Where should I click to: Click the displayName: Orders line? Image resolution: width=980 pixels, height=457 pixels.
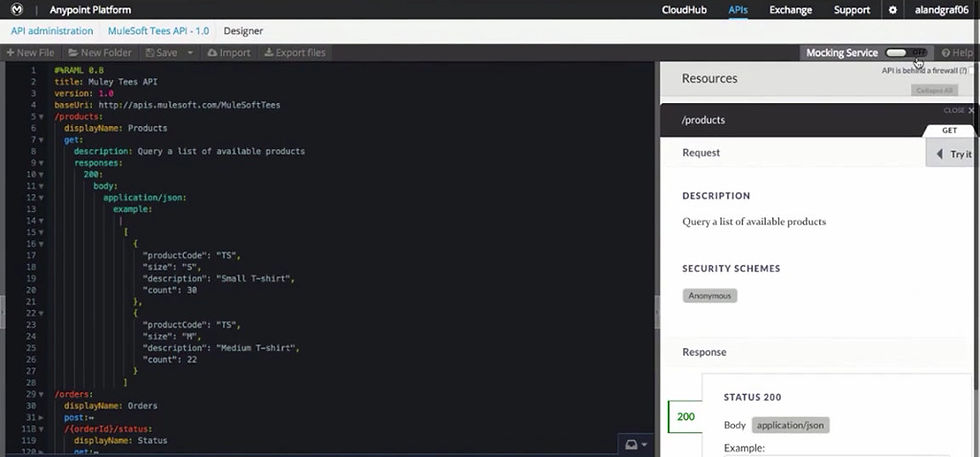111,406
